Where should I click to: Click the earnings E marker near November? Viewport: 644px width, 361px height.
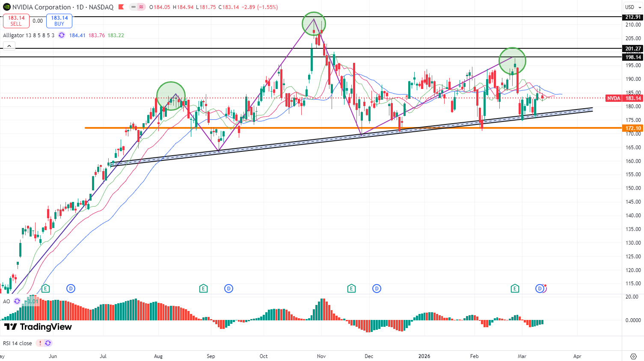[351, 289]
